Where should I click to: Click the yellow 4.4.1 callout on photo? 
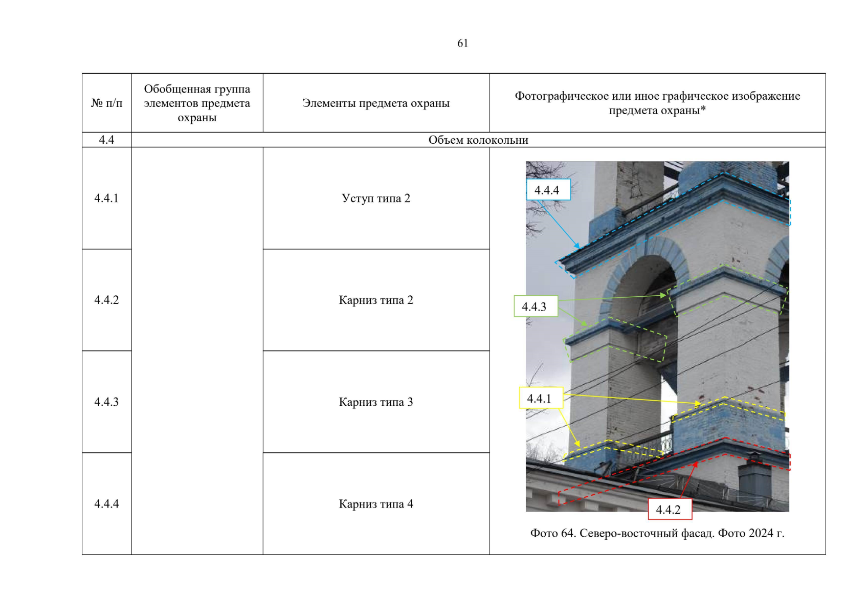coord(541,399)
